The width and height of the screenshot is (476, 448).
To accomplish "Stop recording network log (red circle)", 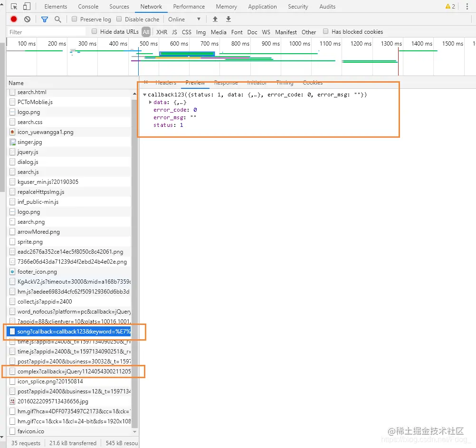I will (x=14, y=19).
